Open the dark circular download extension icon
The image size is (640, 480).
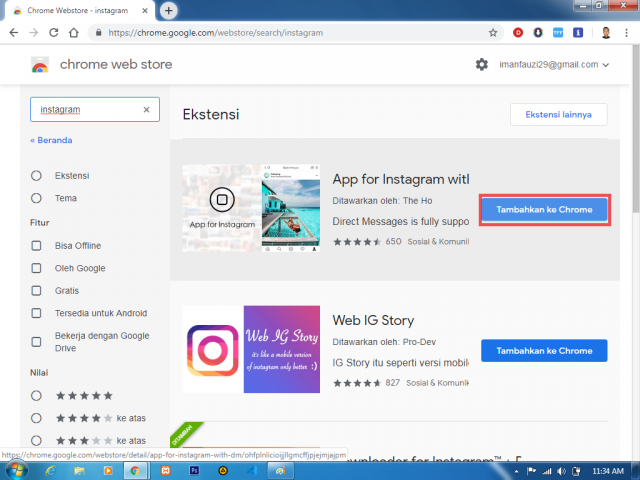[538, 33]
